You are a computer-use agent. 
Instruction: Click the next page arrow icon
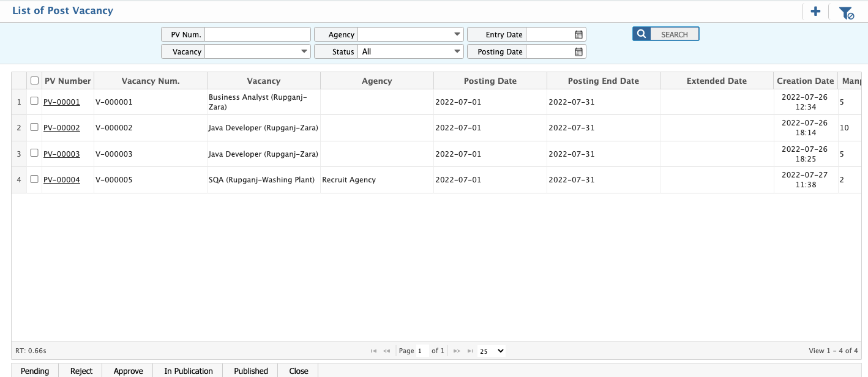click(457, 351)
